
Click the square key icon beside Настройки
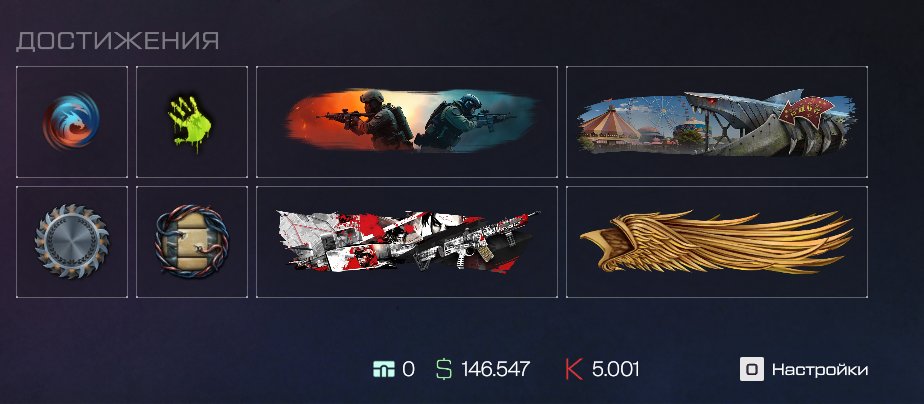pos(751,369)
